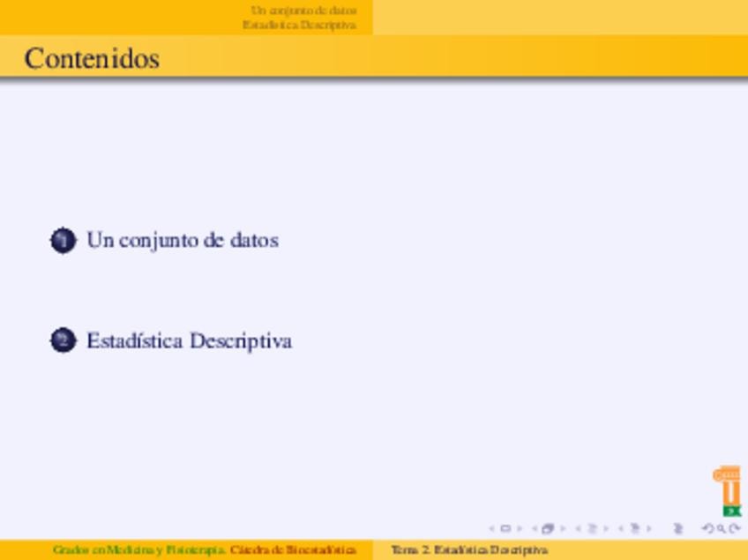Click 'Grados en Medicina y Fisioterapia' footer text
The image size is (748, 560).
point(139,550)
